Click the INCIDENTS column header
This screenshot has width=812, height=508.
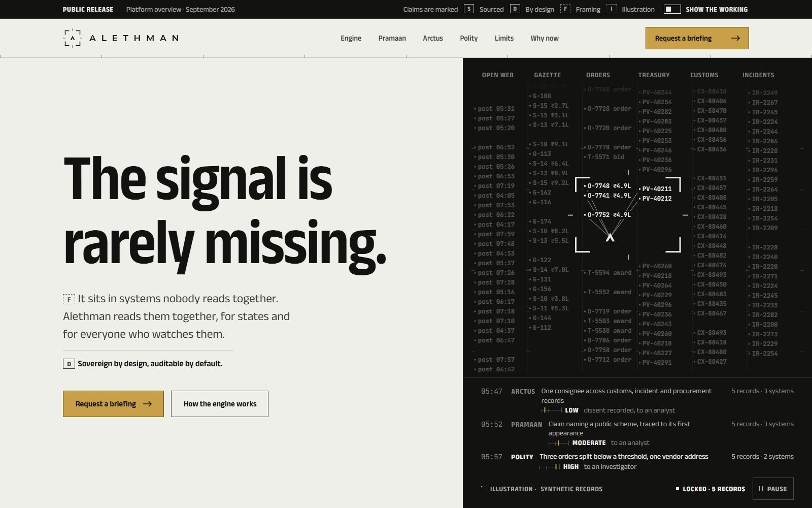pyautogui.click(x=758, y=75)
